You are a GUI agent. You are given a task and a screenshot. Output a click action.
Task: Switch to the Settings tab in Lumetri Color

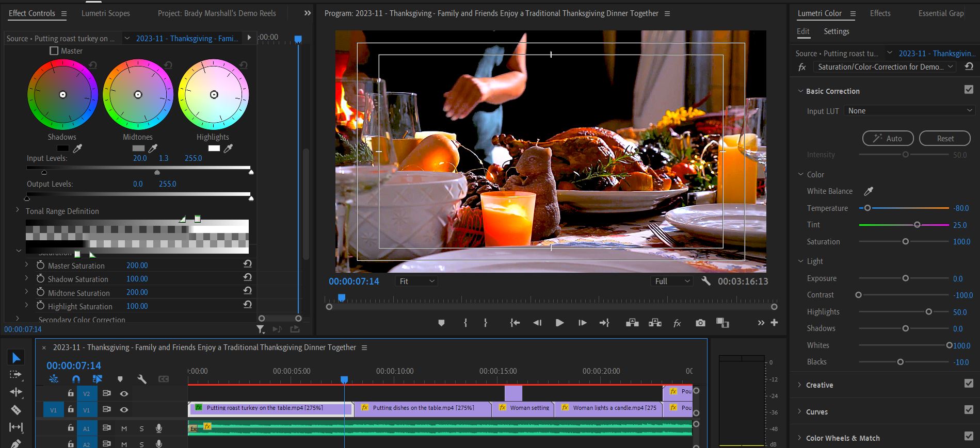click(836, 31)
